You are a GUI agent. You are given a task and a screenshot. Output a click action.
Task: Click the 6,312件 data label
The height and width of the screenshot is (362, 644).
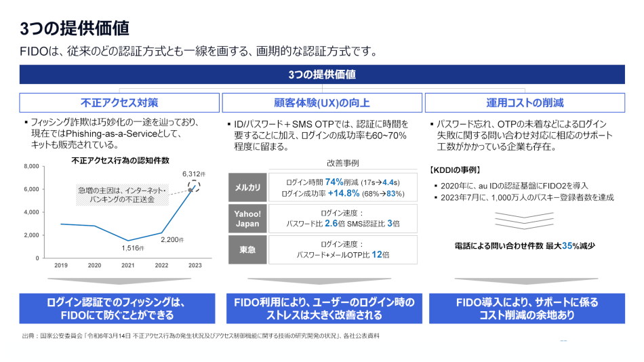(x=194, y=174)
